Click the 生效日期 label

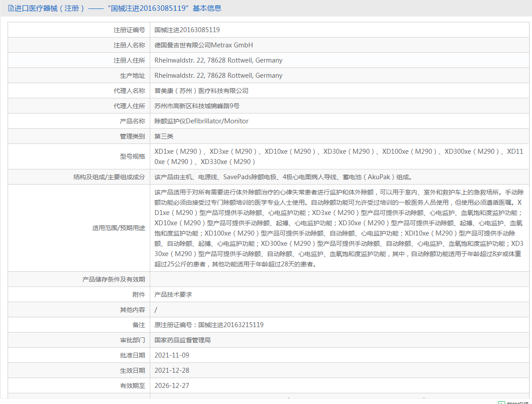132,370
